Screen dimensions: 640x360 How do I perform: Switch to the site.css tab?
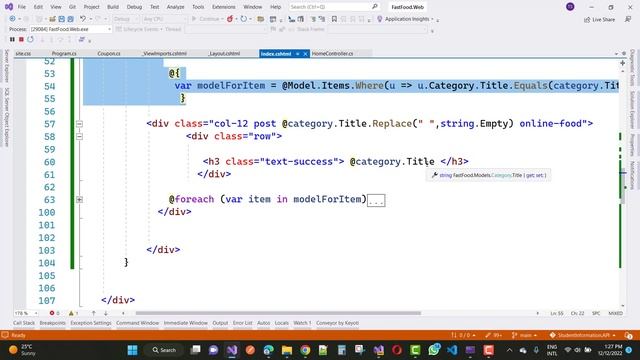click(x=23, y=53)
